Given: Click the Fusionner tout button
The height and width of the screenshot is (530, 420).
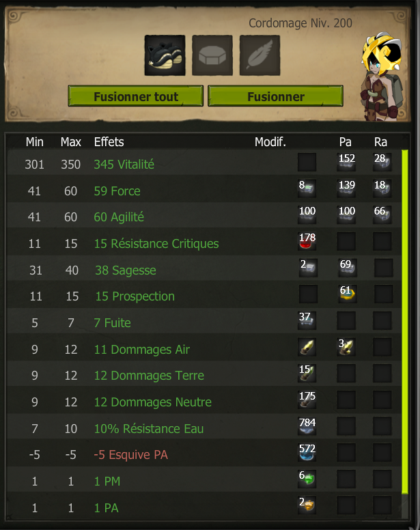Looking at the screenshot, I should [x=135, y=96].
